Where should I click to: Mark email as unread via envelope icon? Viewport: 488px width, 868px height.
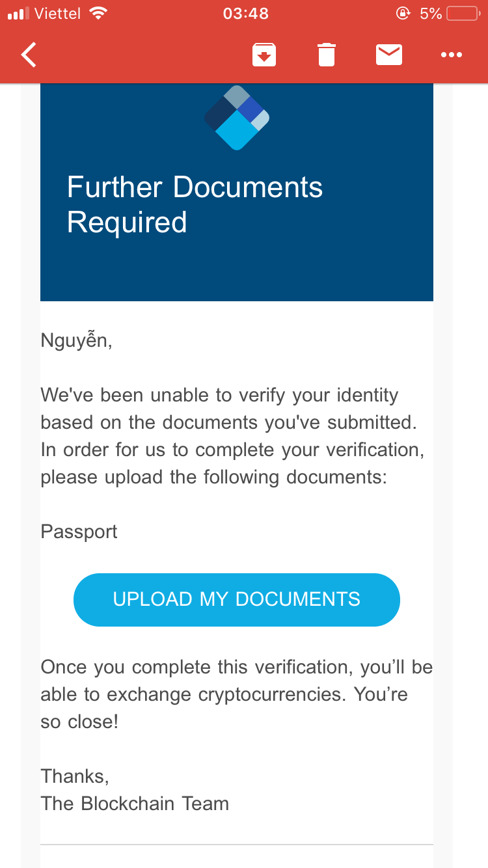point(389,55)
